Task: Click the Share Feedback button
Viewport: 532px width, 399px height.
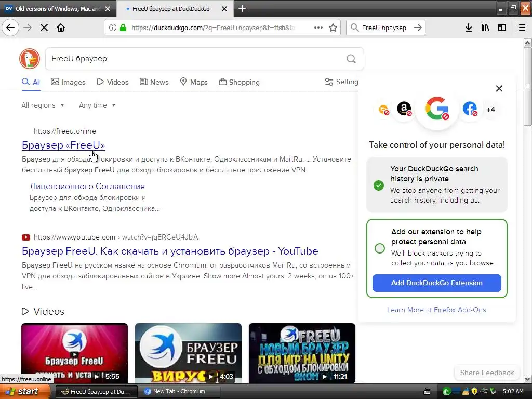Action: pos(487,373)
